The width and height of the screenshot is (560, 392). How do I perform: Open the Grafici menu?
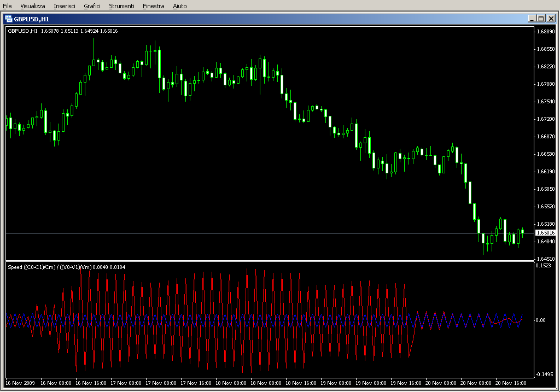(92, 6)
